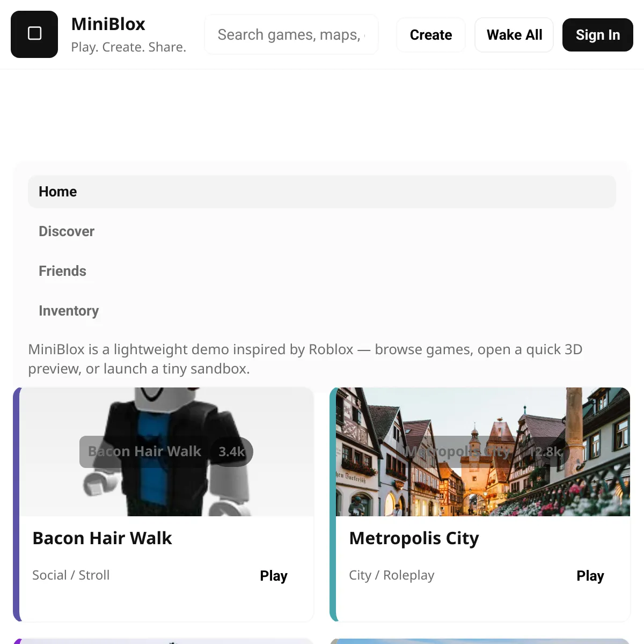Open the Friends navigation item
644x644 pixels.
62,271
